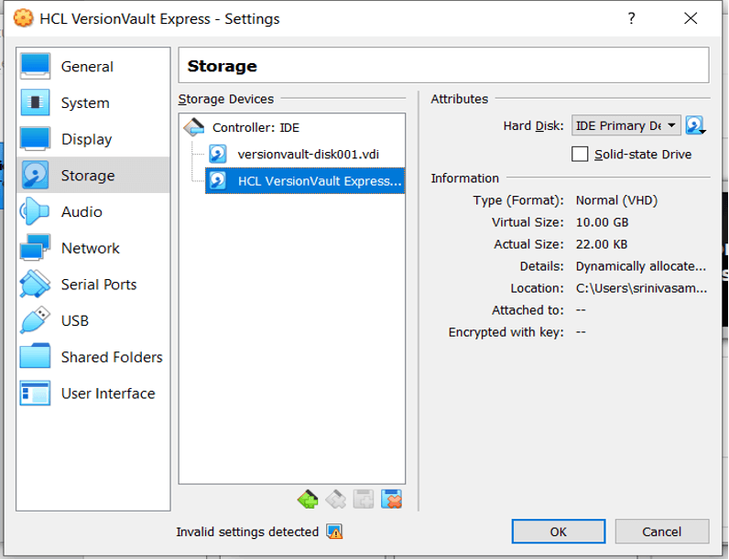Screen dimensions: 729x560
Task: Click the General monitor icon
Action: (35, 67)
